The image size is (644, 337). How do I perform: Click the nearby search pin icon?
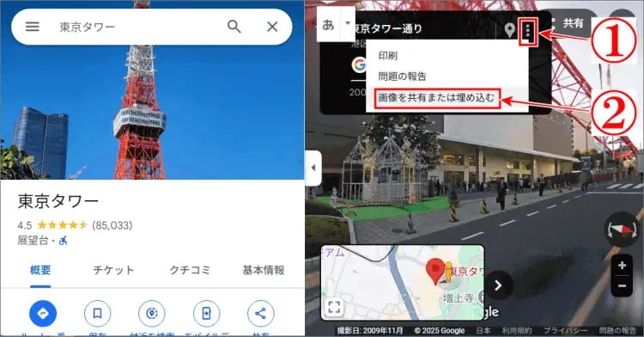point(152,314)
